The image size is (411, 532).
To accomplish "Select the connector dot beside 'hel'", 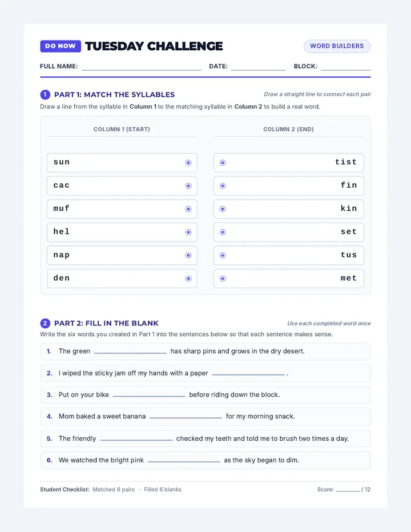I will click(x=188, y=232).
